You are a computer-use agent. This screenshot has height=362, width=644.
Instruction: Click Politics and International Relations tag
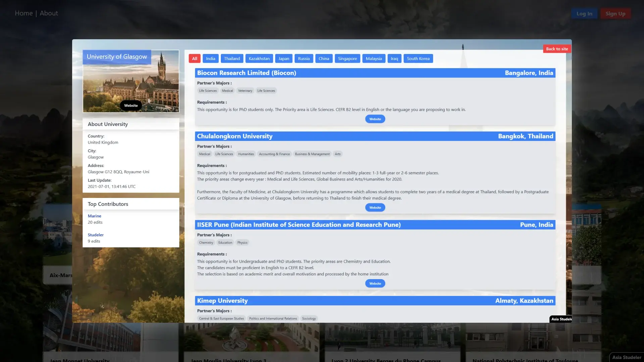(x=273, y=318)
